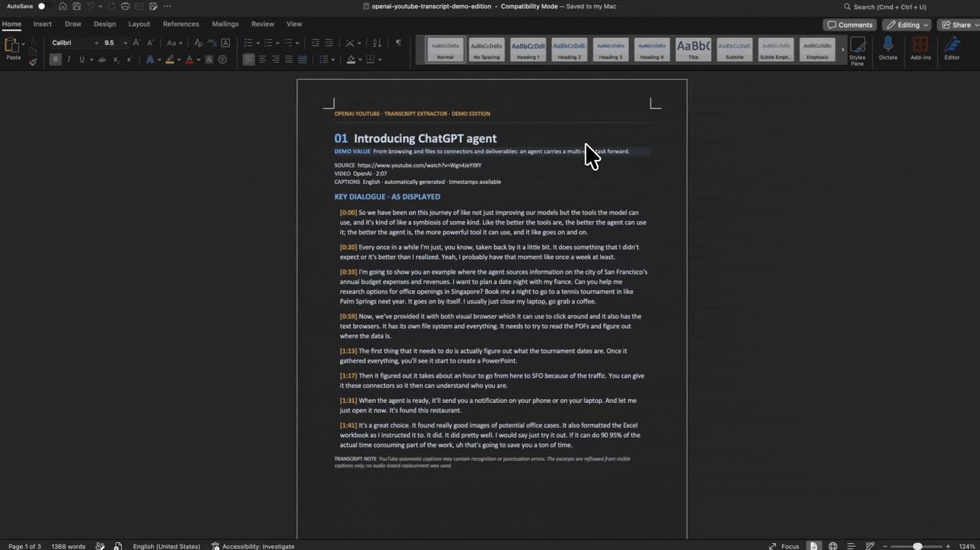Toggle Italic formatting

(x=69, y=59)
